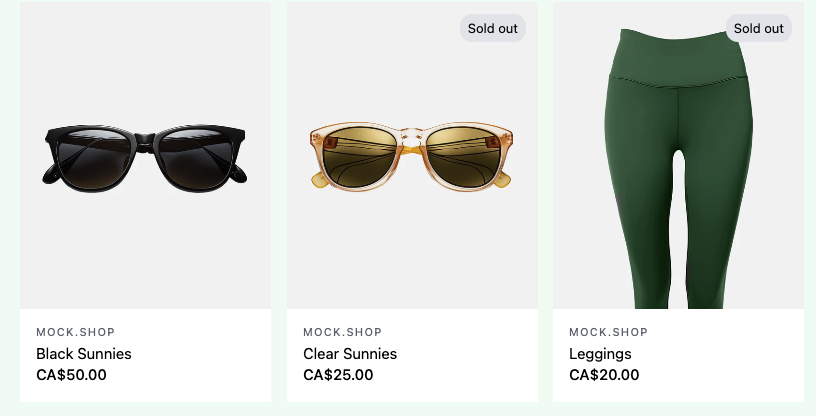Image resolution: width=818 pixels, height=416 pixels.
Task: Click the Black Sunnies product title
Action: point(84,354)
